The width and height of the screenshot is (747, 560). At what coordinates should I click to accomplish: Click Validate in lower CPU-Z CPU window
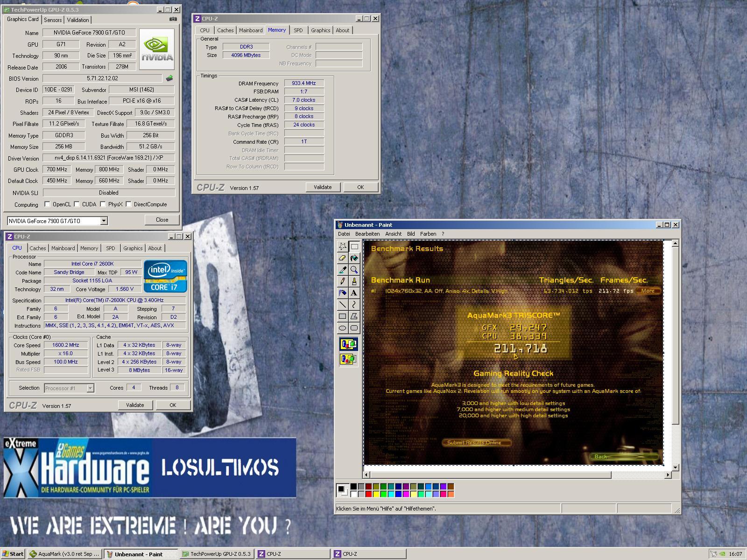(x=135, y=405)
